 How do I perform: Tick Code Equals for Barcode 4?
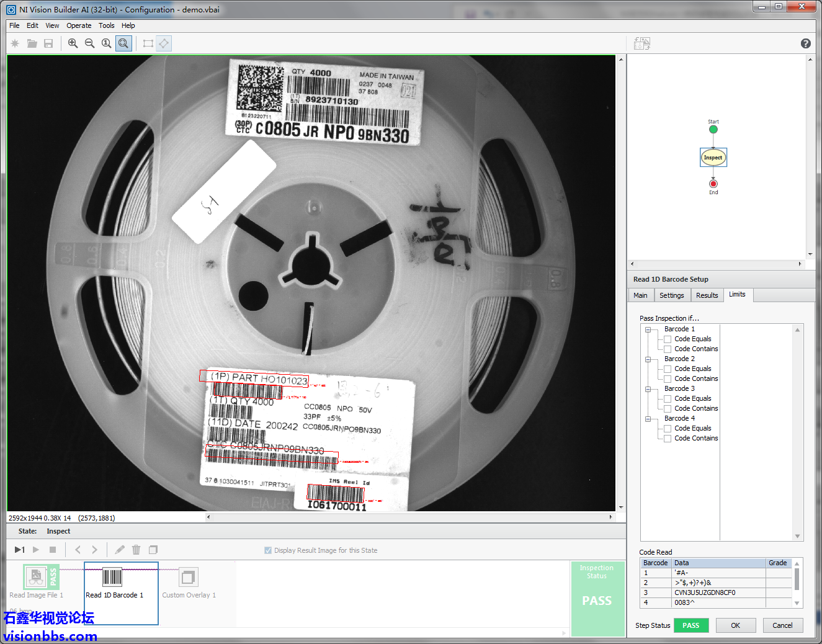[668, 429]
